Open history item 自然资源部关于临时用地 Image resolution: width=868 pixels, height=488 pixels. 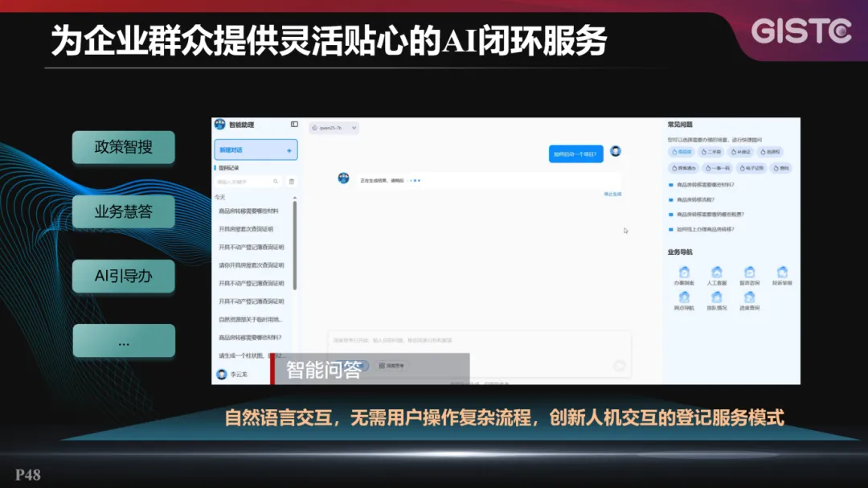pos(250,320)
